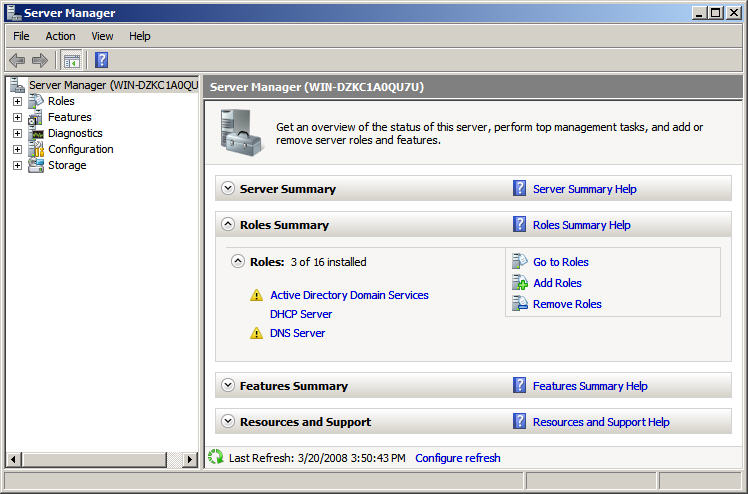Click the Go to Roles link

point(561,262)
